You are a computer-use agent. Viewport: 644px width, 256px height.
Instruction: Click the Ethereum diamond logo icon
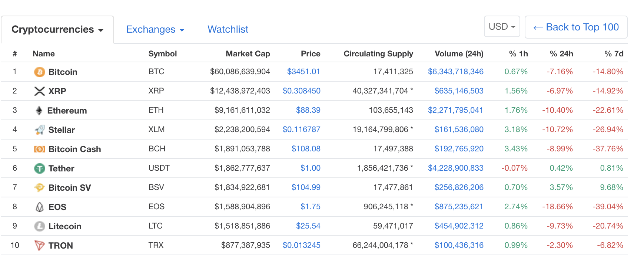(x=39, y=111)
